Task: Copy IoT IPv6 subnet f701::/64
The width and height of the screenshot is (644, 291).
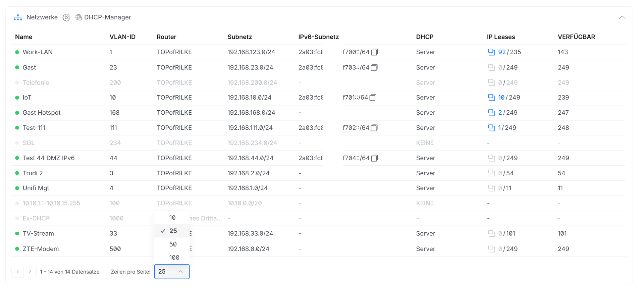Action: [x=373, y=98]
